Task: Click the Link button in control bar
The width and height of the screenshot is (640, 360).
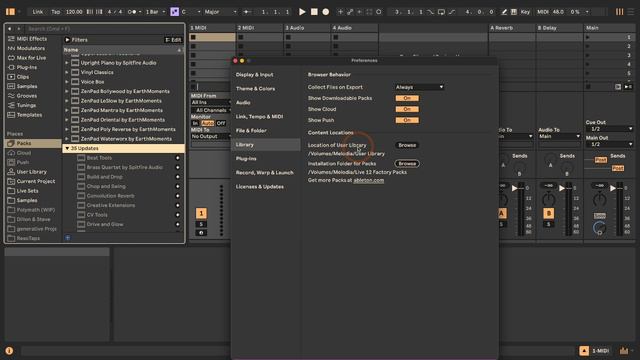Action: [x=38, y=12]
